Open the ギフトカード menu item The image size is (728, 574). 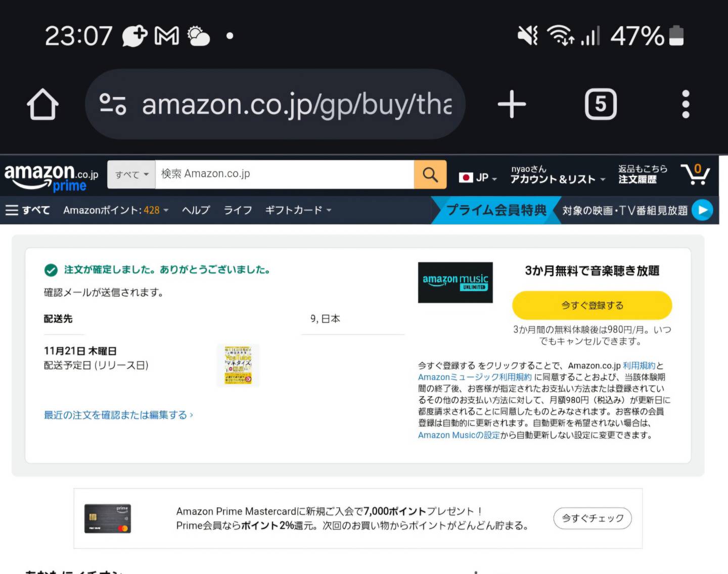click(x=298, y=210)
